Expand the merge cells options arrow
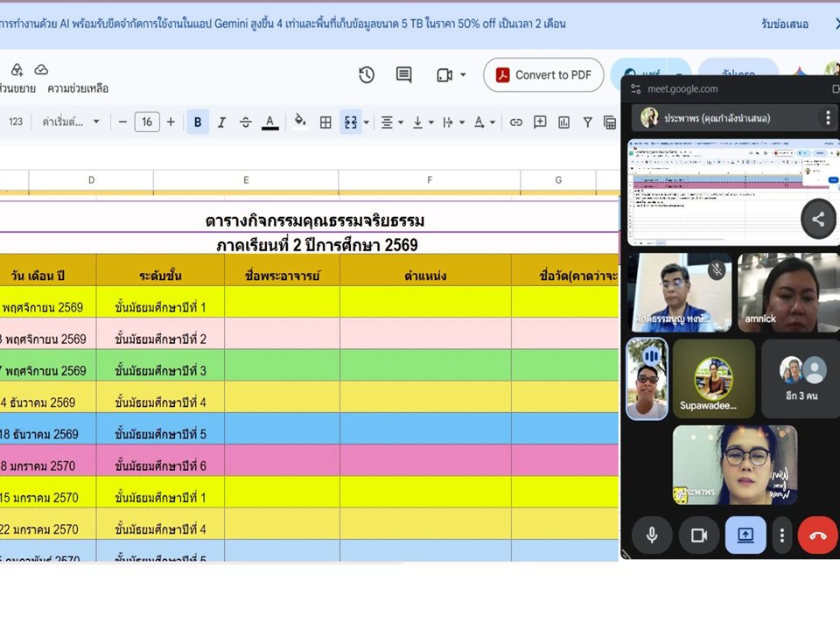 tap(367, 122)
